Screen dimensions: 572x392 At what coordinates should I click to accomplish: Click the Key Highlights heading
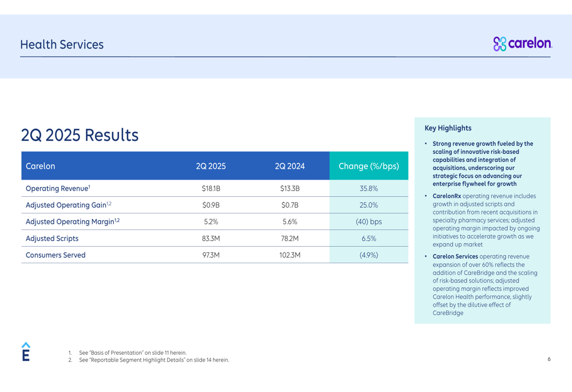coord(448,128)
